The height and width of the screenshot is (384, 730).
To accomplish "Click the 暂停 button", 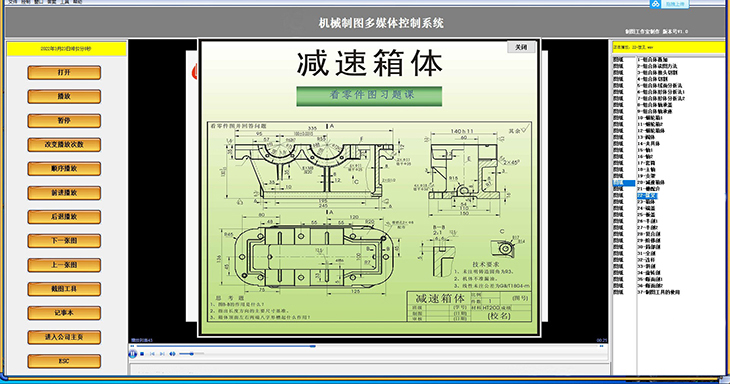I will pos(64,121).
